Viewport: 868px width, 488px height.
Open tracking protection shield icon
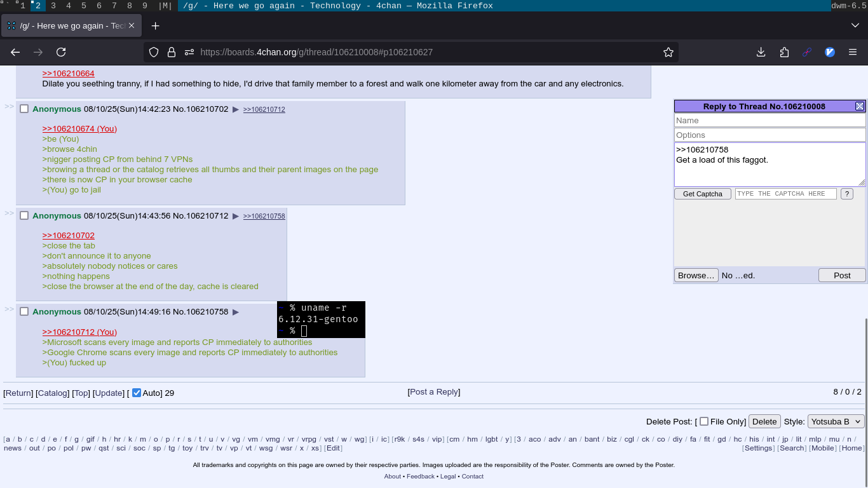pos(154,52)
